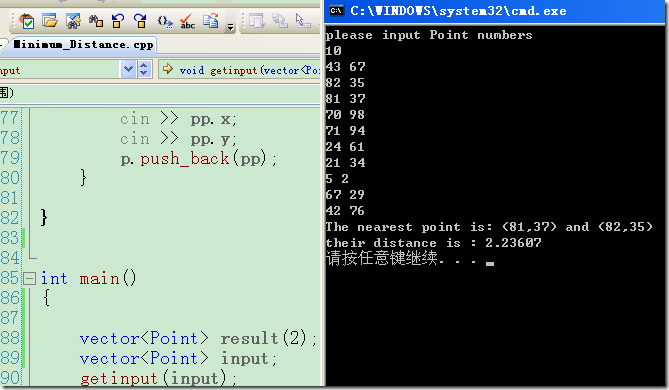
Task: Click the List Methods braces icon
Action: [165, 21]
